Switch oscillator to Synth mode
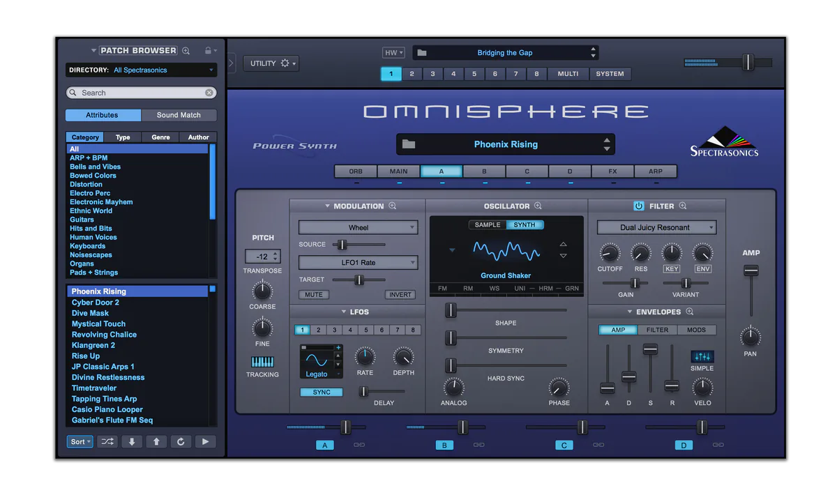The image size is (837, 504). 525,225
